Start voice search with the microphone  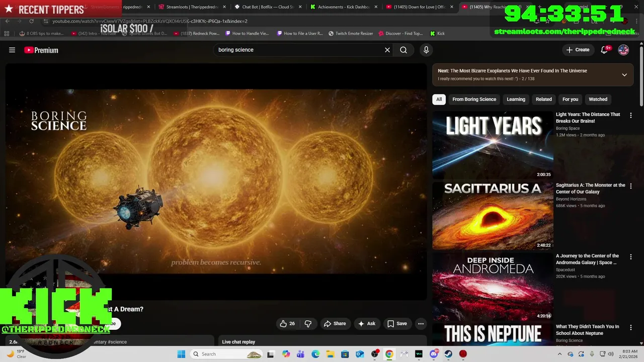pyautogui.click(x=426, y=50)
